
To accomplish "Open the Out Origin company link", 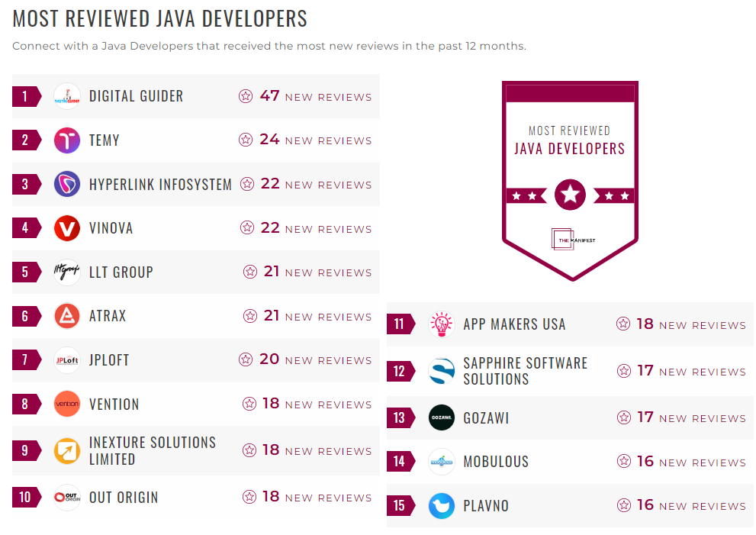I will pos(124,498).
